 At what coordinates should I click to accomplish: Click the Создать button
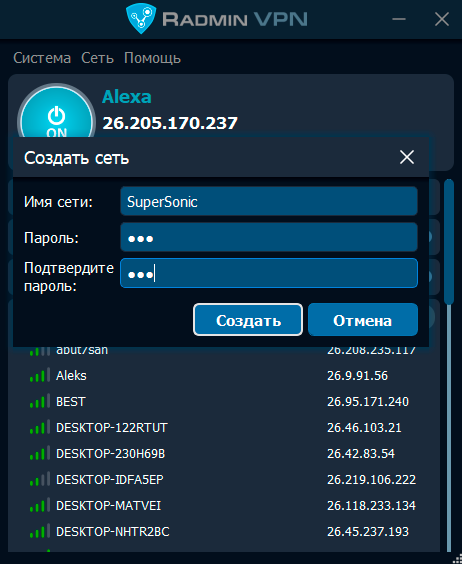[x=248, y=320]
